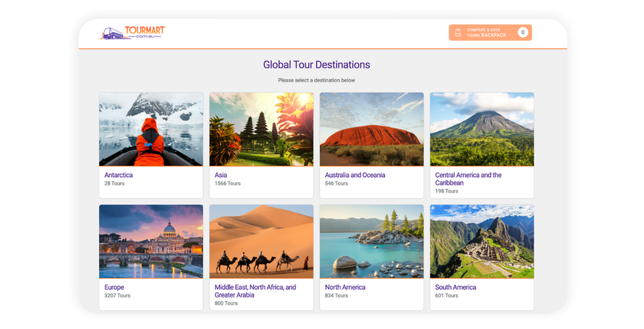Select the Middle East camel desert image
644x329 pixels.
(x=261, y=241)
